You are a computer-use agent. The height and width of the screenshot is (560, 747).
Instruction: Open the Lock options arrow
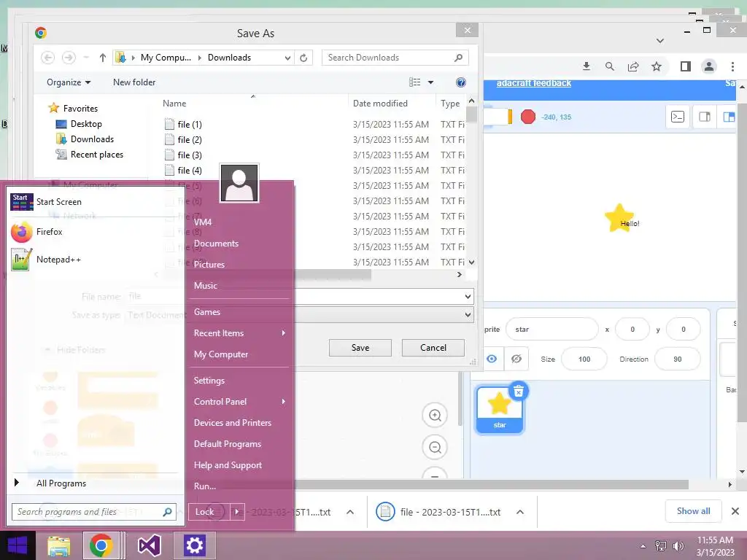pyautogui.click(x=237, y=512)
